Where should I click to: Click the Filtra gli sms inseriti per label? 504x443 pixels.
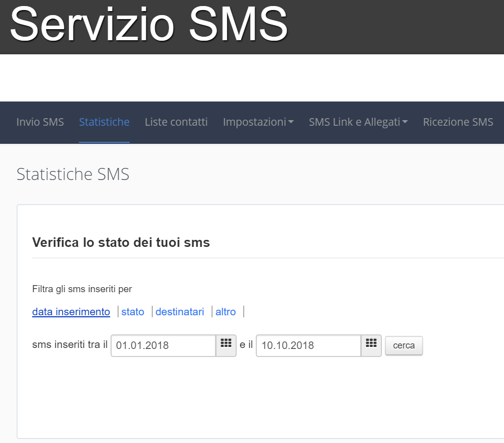click(82, 289)
